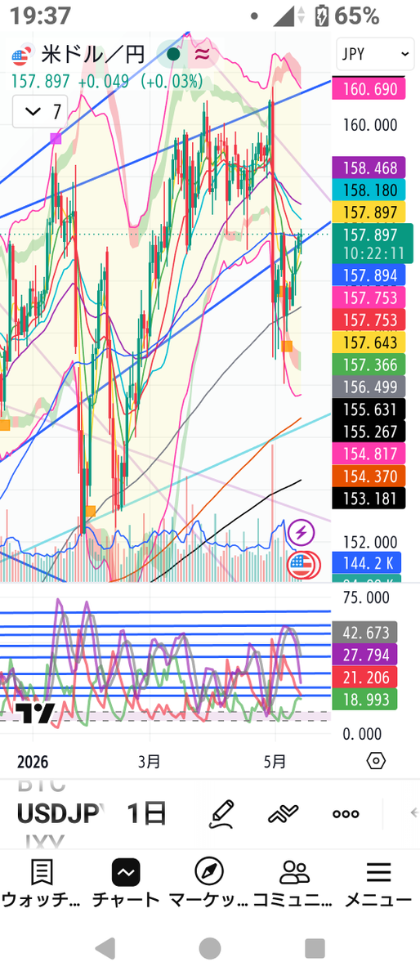Image resolution: width=420 pixels, height=980 pixels.
Task: Open the メニュー hamburger tab
Action: tap(378, 884)
